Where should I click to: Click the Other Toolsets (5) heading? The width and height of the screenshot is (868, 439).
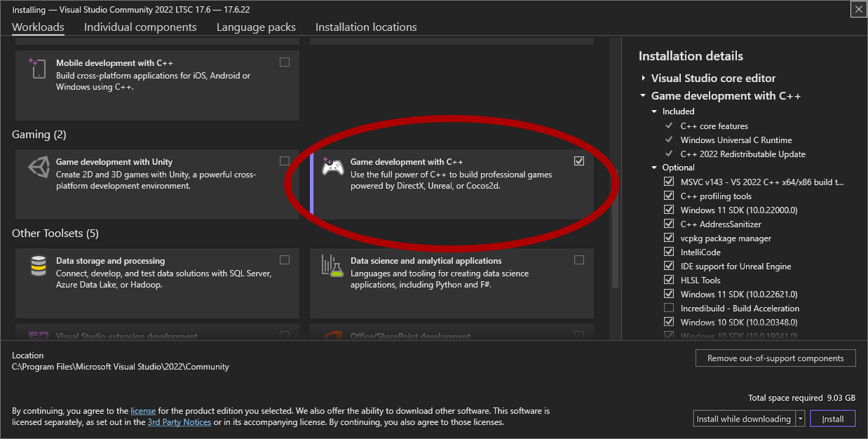tap(55, 234)
